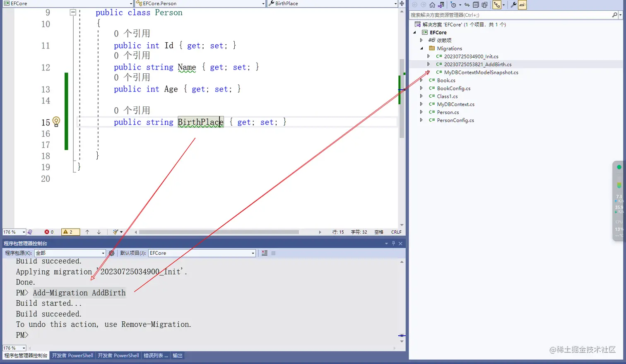
Task: Select BookConfig.cs in Solution Explorer
Action: pyautogui.click(x=453, y=88)
